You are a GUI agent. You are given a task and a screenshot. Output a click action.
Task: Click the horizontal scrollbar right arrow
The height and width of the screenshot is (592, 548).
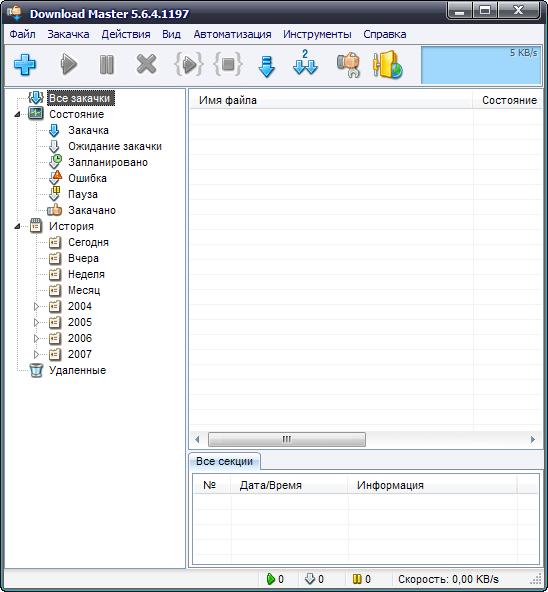[x=533, y=439]
